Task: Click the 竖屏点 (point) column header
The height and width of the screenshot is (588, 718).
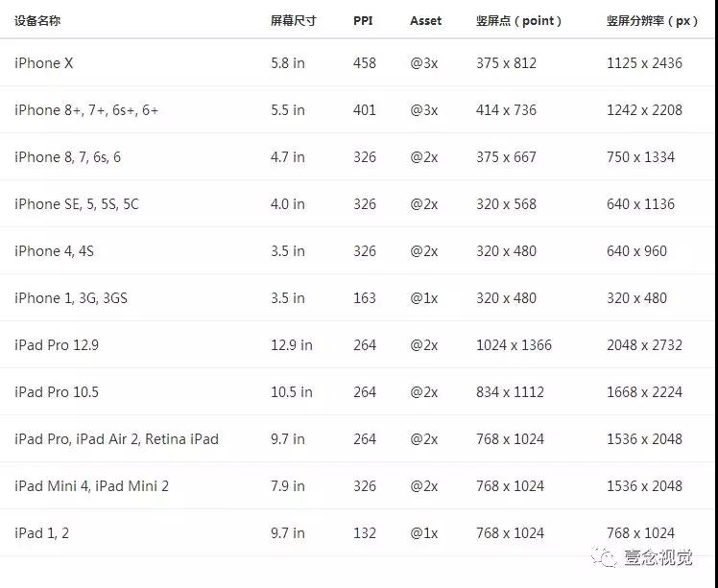Action: [x=519, y=20]
